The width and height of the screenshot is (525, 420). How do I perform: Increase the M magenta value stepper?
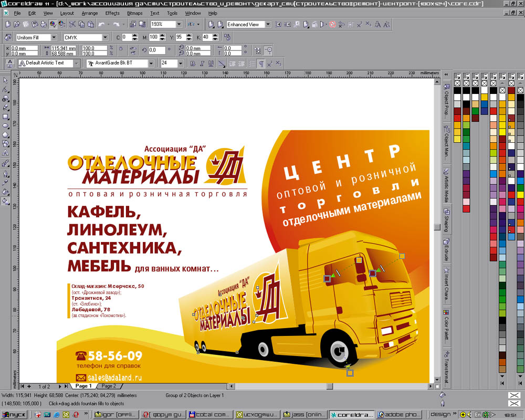163,35
